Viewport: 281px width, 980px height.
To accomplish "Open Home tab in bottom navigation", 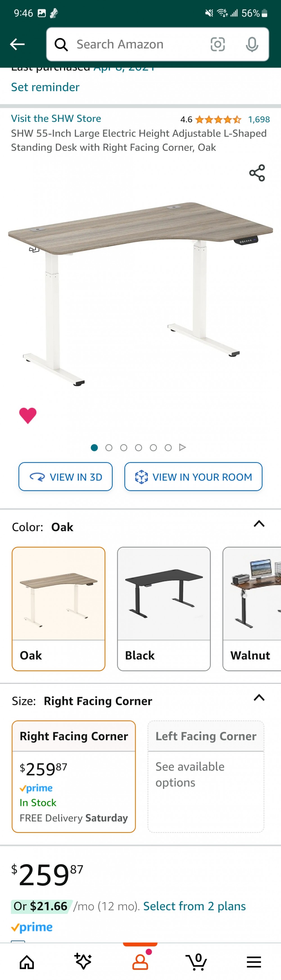I will coord(27,962).
